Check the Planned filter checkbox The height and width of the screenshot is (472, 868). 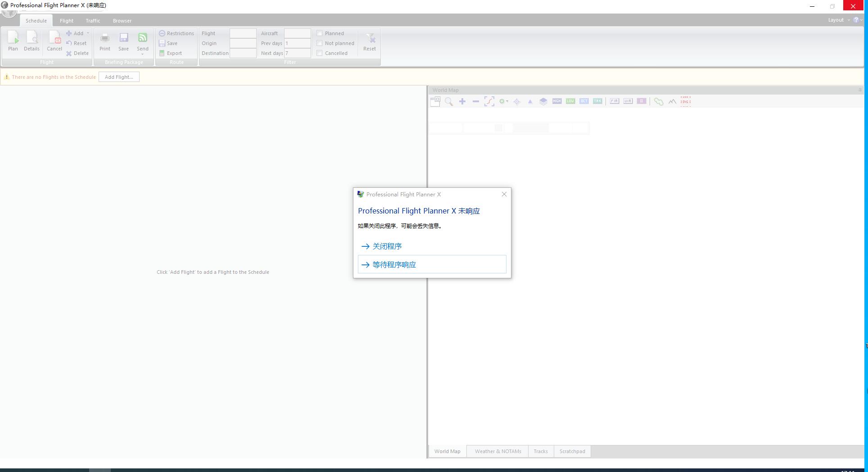(x=320, y=33)
